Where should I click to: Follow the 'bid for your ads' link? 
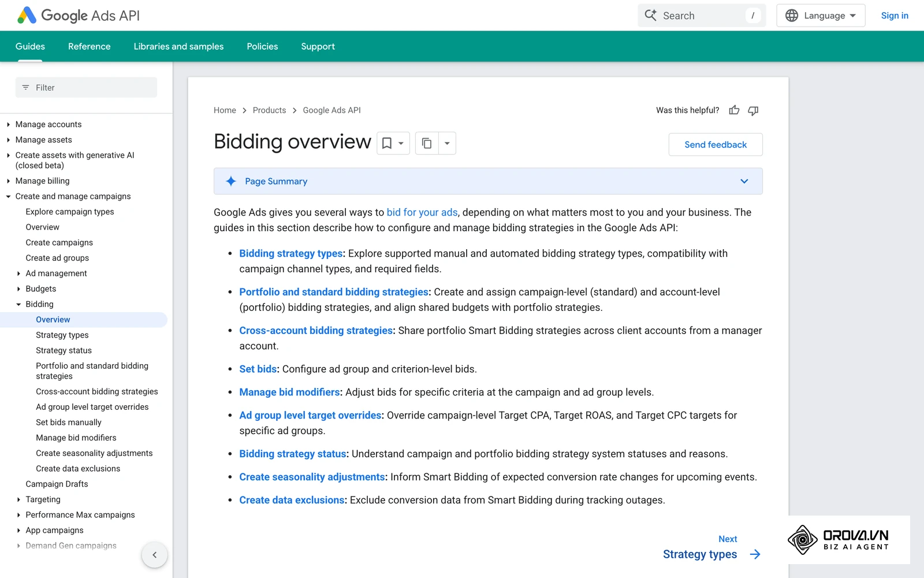point(422,212)
